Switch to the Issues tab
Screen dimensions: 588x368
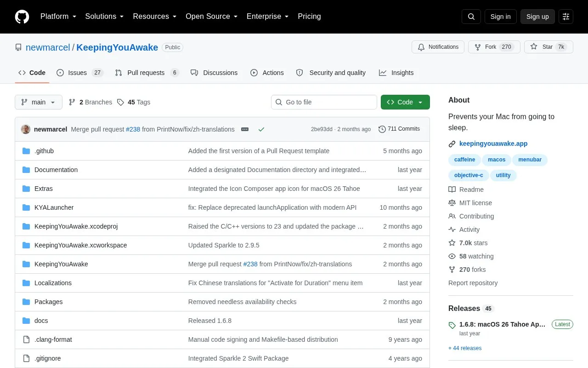[80, 73]
